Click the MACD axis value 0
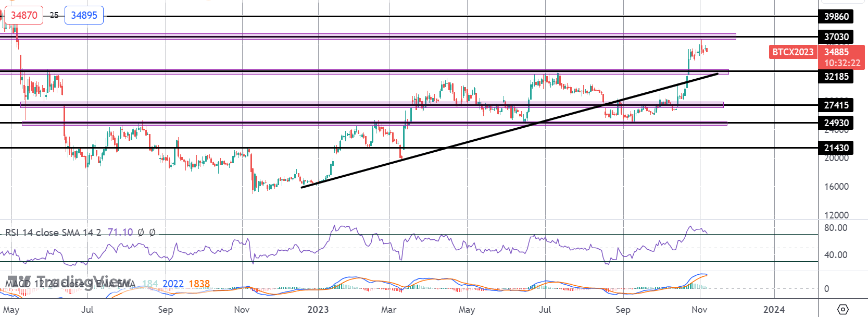This screenshot has height=317, width=868. pyautogui.click(x=826, y=289)
